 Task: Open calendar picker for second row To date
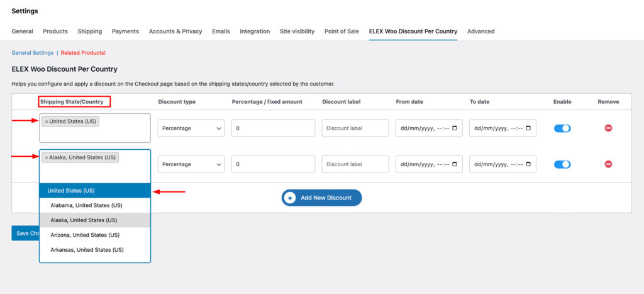[528, 164]
